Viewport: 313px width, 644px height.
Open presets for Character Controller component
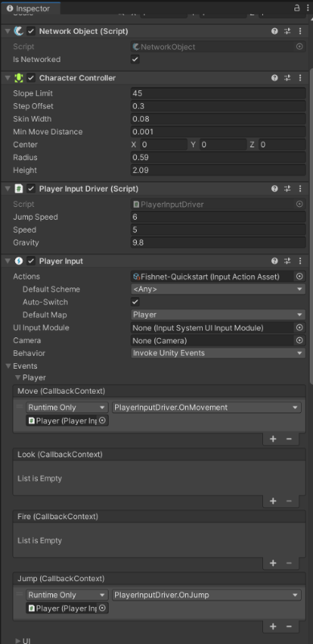[287, 78]
